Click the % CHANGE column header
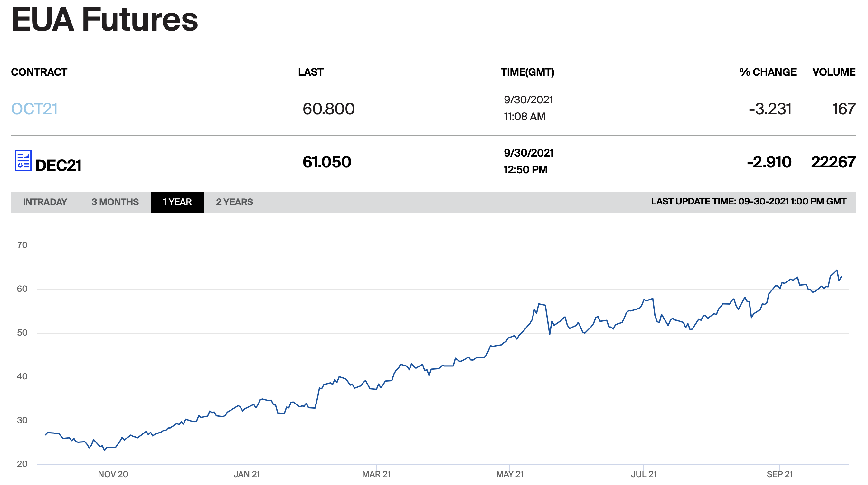Image resolution: width=868 pixels, height=485 pixels. coord(768,72)
